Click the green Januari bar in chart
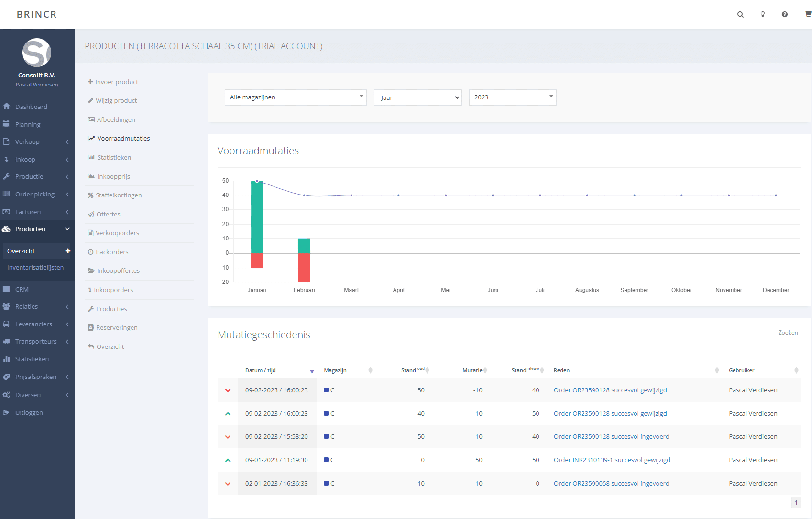Screen dimensions: 812x519 point(257,217)
